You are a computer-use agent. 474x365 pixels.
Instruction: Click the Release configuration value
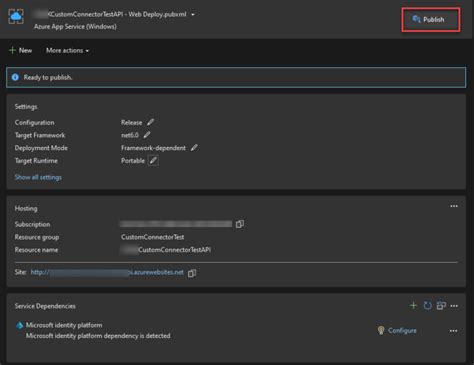(131, 122)
